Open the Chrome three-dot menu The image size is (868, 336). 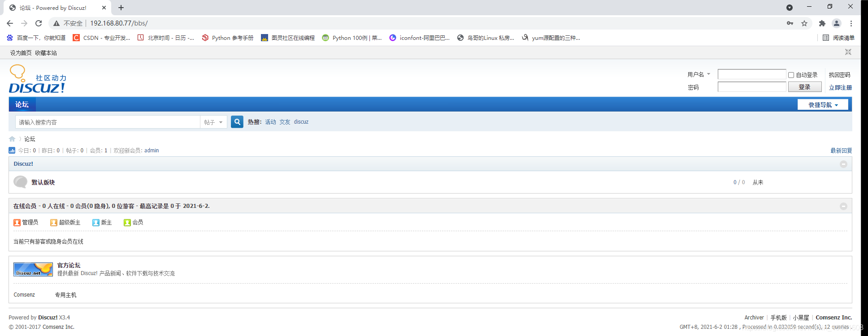pos(851,23)
